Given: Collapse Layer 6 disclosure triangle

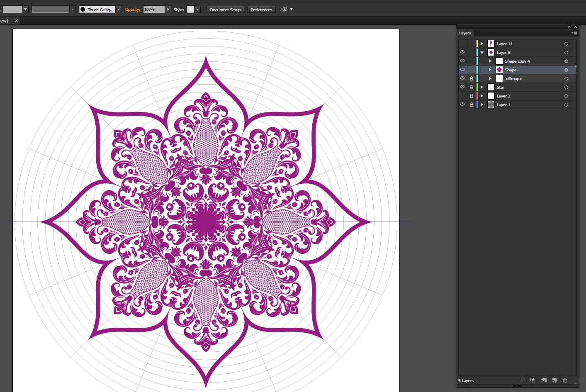Looking at the screenshot, I should tap(482, 53).
